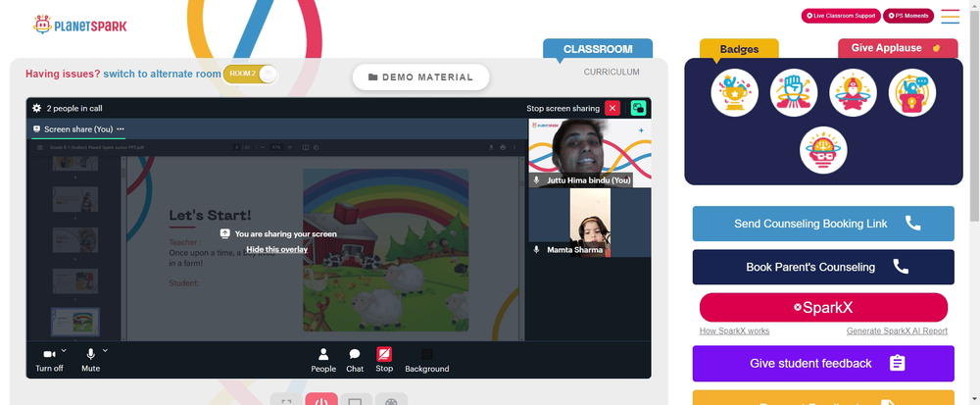Click the red Stop sharing control

[x=384, y=360]
